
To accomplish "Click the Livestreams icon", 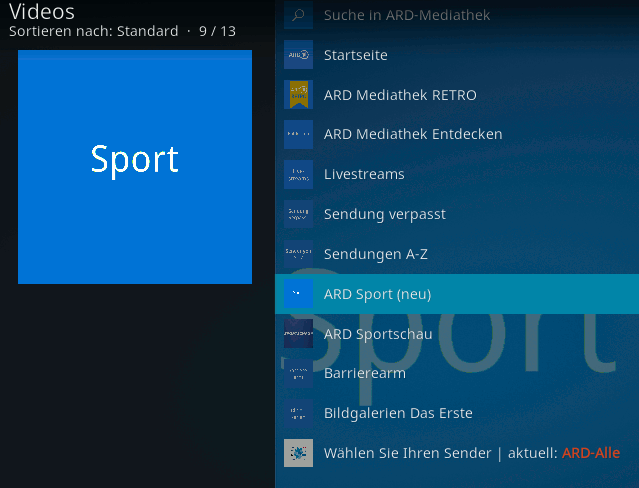I will (298, 174).
